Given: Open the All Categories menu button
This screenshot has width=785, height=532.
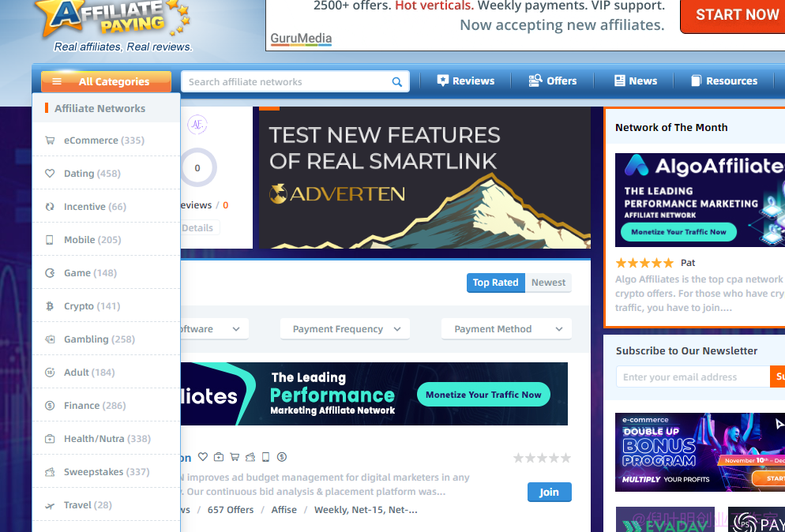Looking at the screenshot, I should [106, 81].
